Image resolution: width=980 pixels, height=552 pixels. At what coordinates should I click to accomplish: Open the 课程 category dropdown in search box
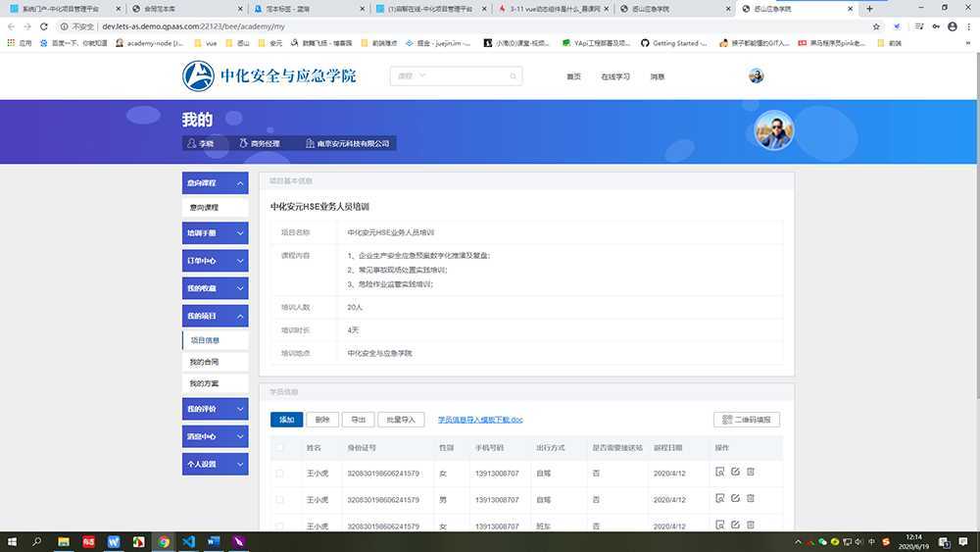(x=412, y=75)
